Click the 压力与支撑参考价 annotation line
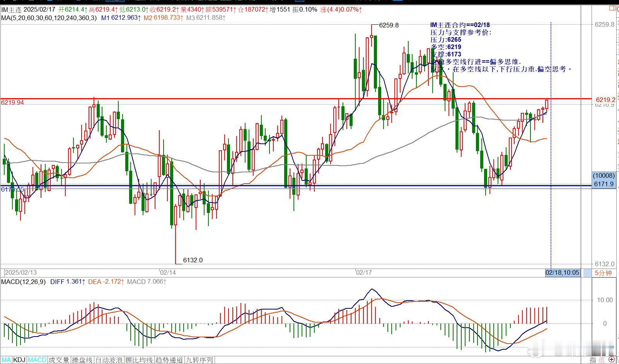 [x=461, y=32]
